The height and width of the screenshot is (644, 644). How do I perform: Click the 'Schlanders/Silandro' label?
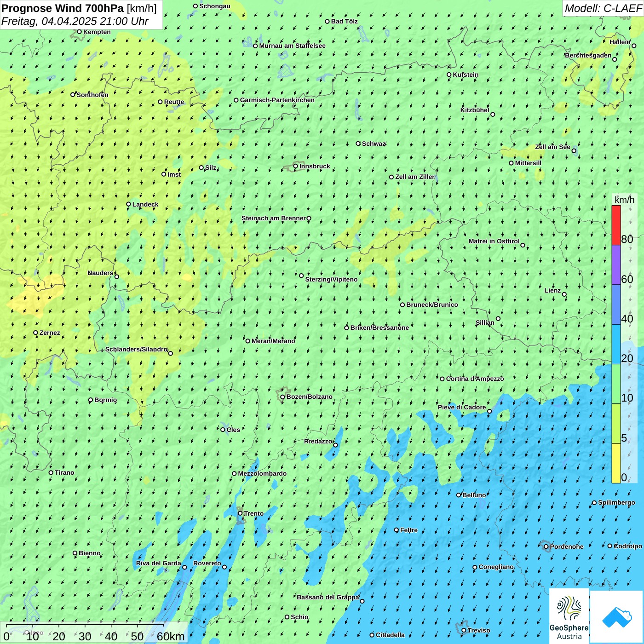tap(137, 349)
